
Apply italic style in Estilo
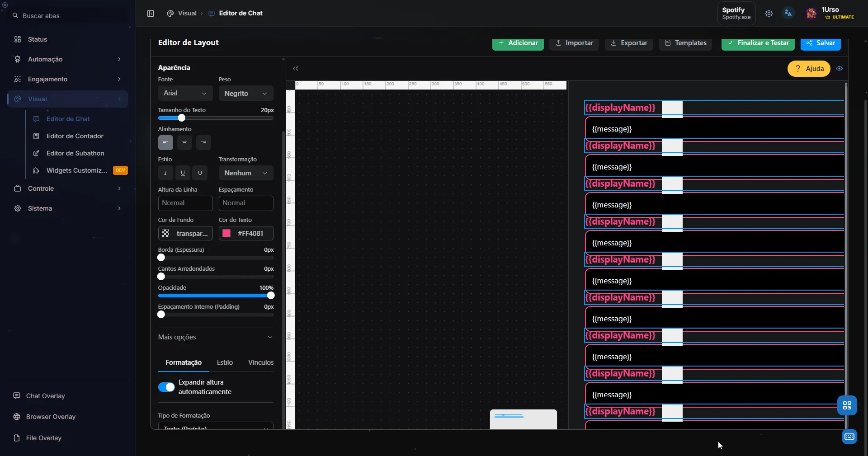point(165,173)
